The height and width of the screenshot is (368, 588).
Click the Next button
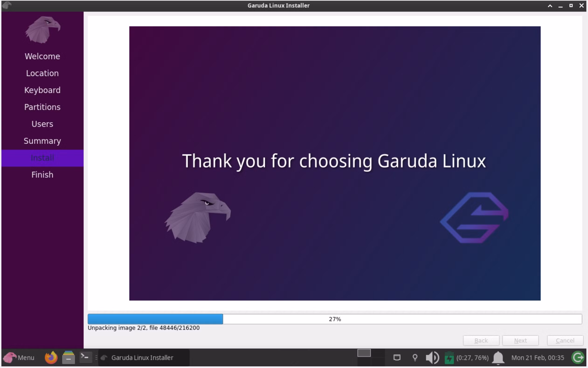coord(520,340)
